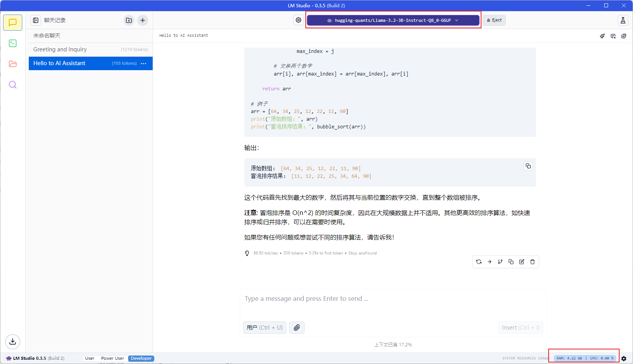
Task: Open the Discover search view
Action: (13, 85)
